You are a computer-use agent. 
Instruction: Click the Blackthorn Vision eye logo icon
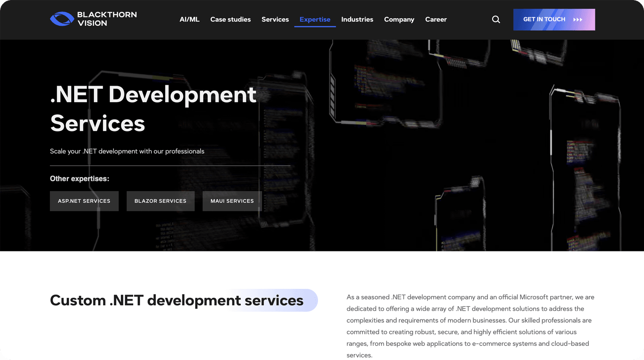[x=62, y=19]
